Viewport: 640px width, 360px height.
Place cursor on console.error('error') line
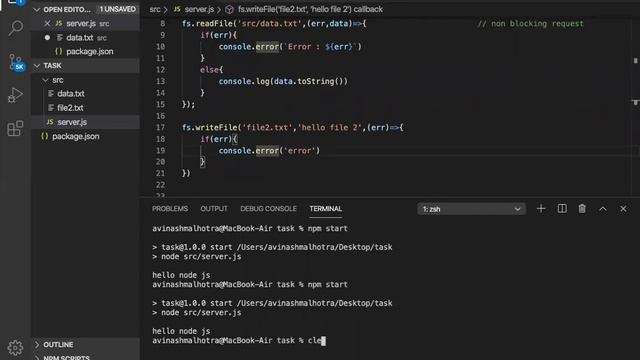pos(269,151)
